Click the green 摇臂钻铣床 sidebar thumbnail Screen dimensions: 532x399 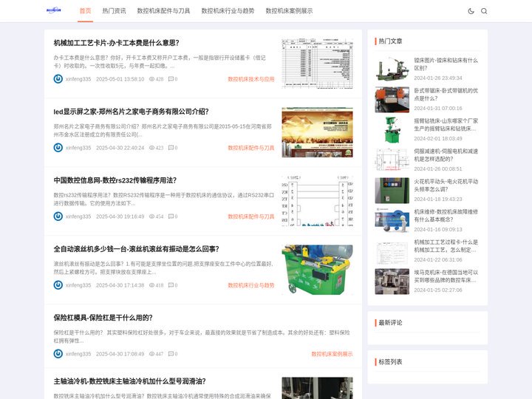tap(392, 130)
